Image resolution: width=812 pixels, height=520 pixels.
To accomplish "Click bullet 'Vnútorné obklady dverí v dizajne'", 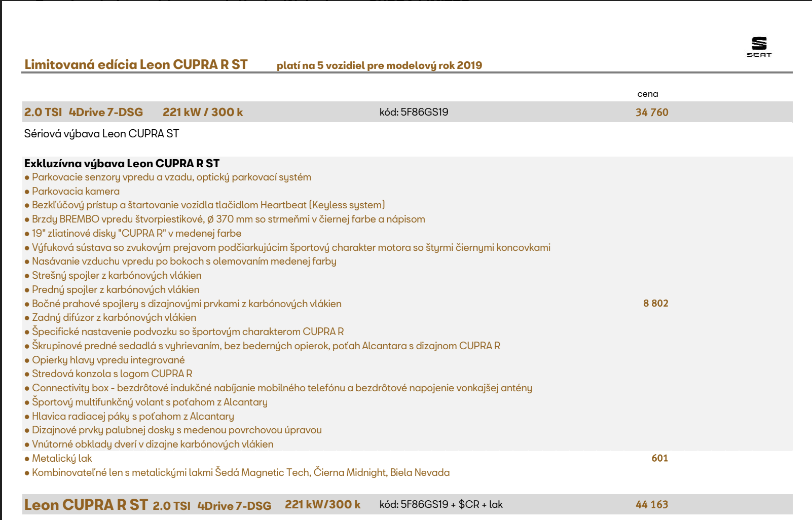I will click(x=149, y=444).
